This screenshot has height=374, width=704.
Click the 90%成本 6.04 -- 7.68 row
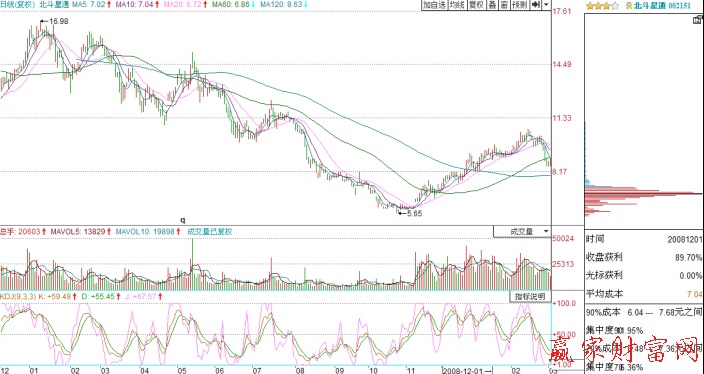tap(644, 313)
